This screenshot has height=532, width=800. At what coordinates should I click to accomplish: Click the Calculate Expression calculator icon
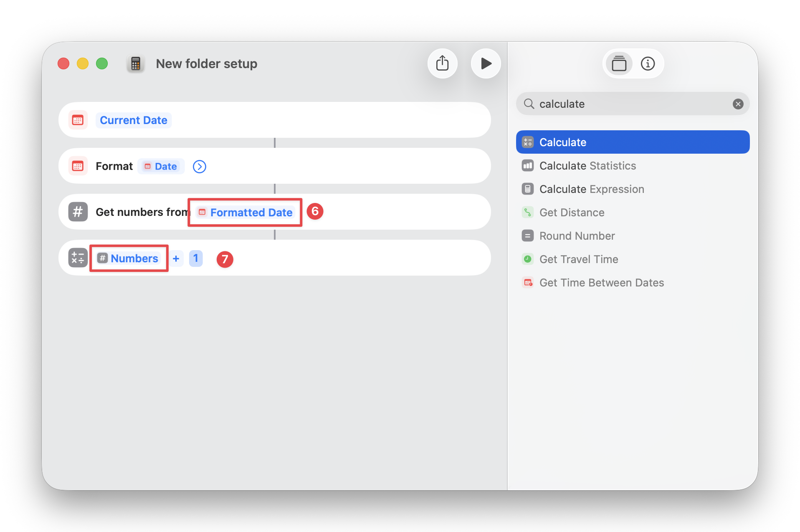[528, 189]
